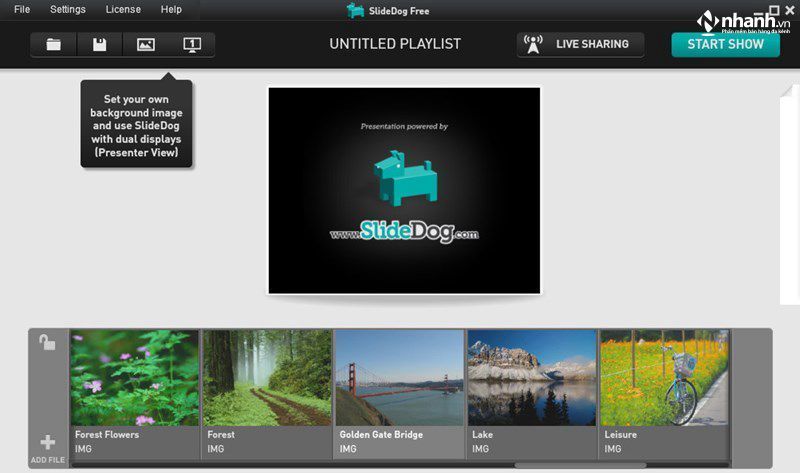
Task: Open playlist with the folder icon
Action: click(54, 44)
